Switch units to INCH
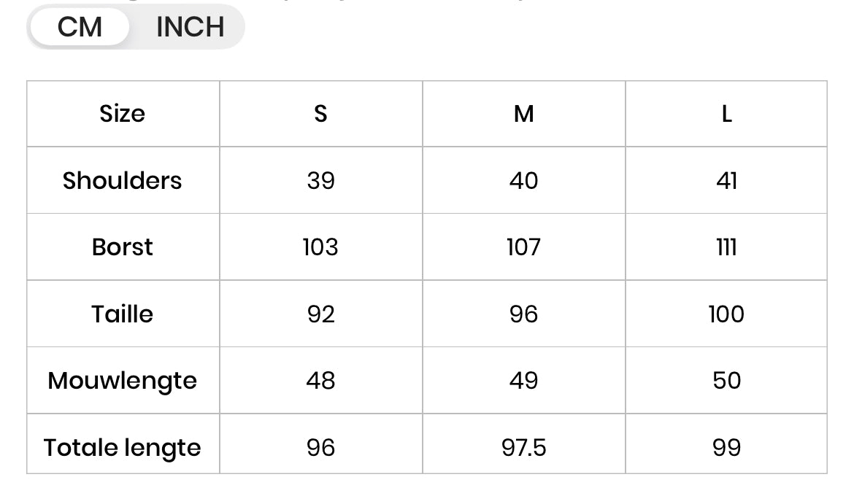The image size is (854, 504). coord(190,28)
